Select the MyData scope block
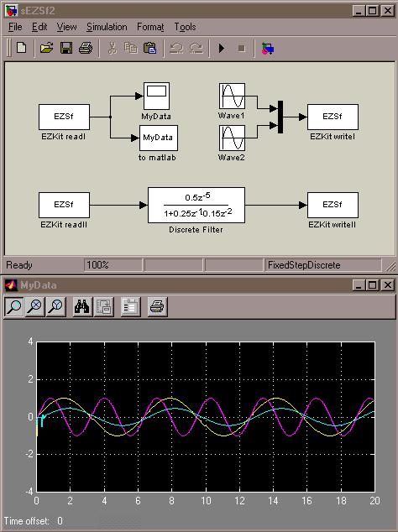 click(156, 96)
